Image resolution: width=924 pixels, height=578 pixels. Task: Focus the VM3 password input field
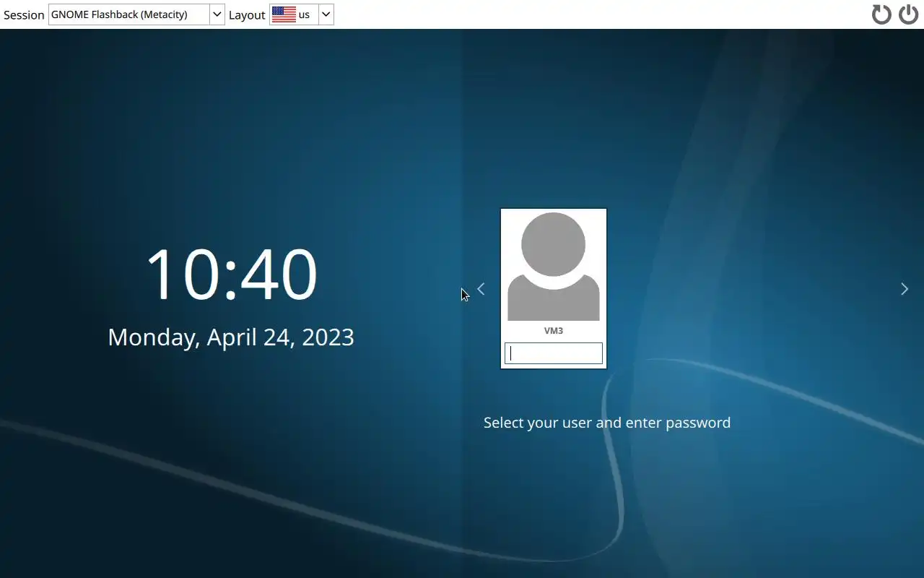tap(554, 353)
